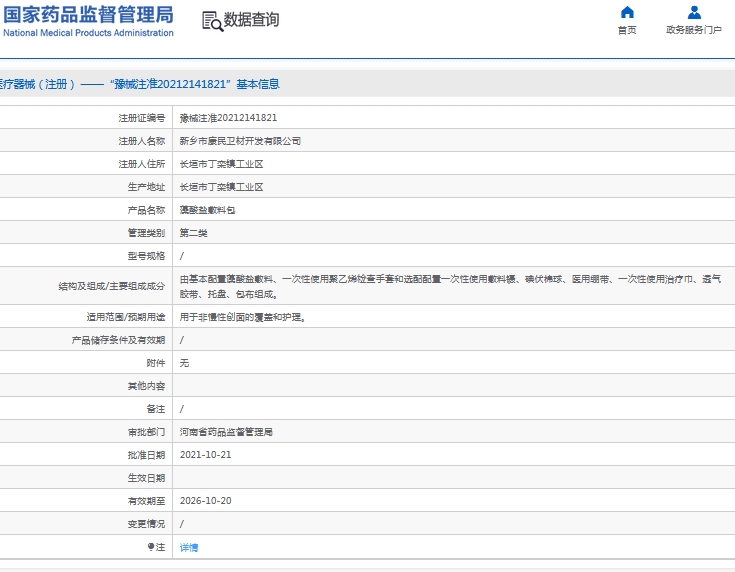Click the 新乡市康民卫材开发有限公司 registrant name
The height and width of the screenshot is (572, 735).
coord(240,141)
